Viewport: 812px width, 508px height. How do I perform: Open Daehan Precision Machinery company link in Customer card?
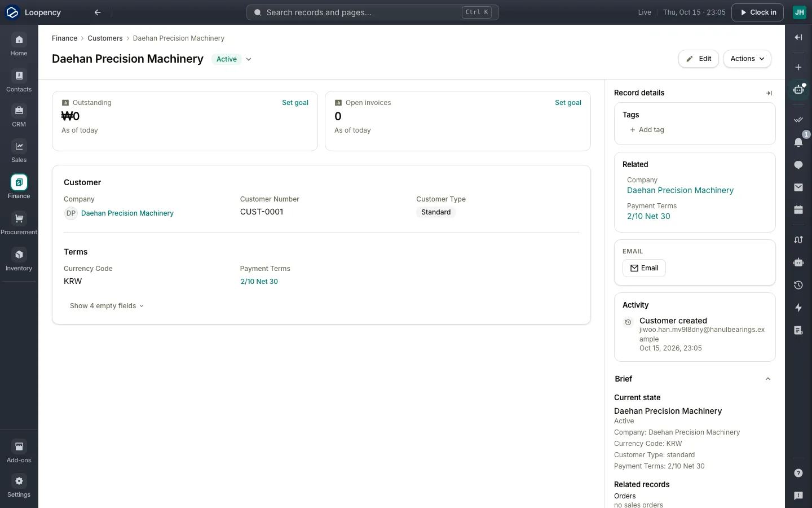coord(127,213)
